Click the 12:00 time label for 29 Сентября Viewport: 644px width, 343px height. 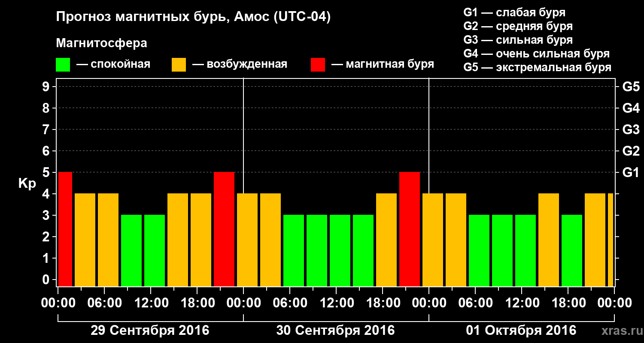[151, 303]
